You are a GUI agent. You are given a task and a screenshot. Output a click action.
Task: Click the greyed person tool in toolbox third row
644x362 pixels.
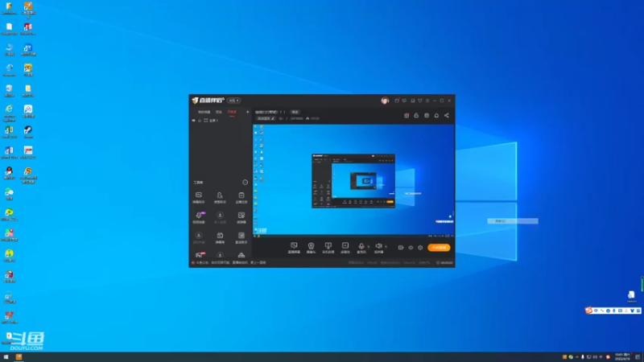pyautogui.click(x=199, y=237)
